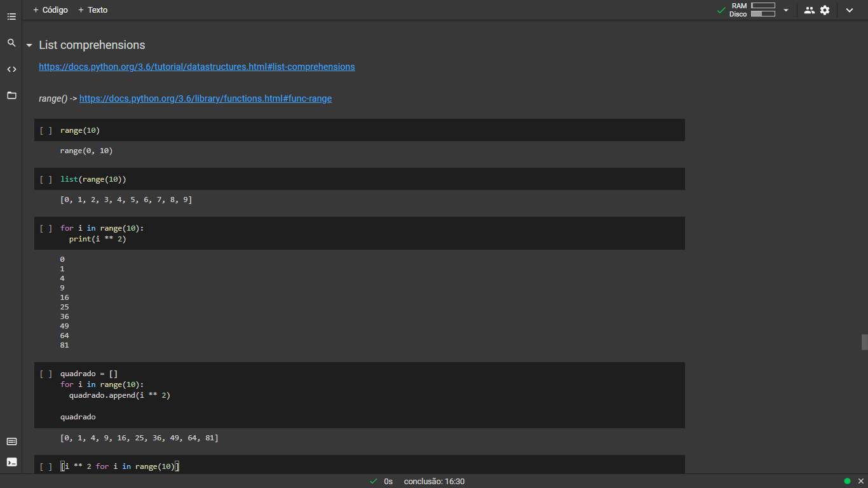Click the output [0, 1, 4, 9, 16, 25, 36, 49, 64, 81]

[139, 438]
